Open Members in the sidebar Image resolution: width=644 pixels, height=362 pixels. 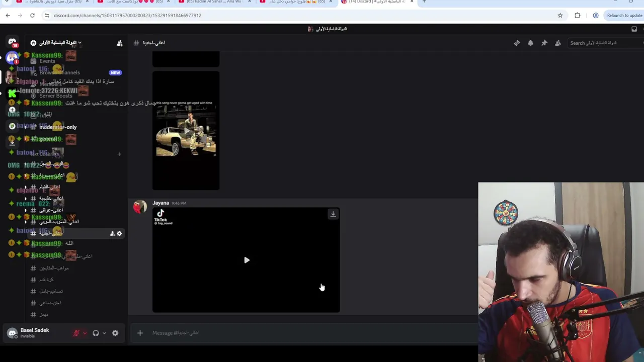[50, 84]
